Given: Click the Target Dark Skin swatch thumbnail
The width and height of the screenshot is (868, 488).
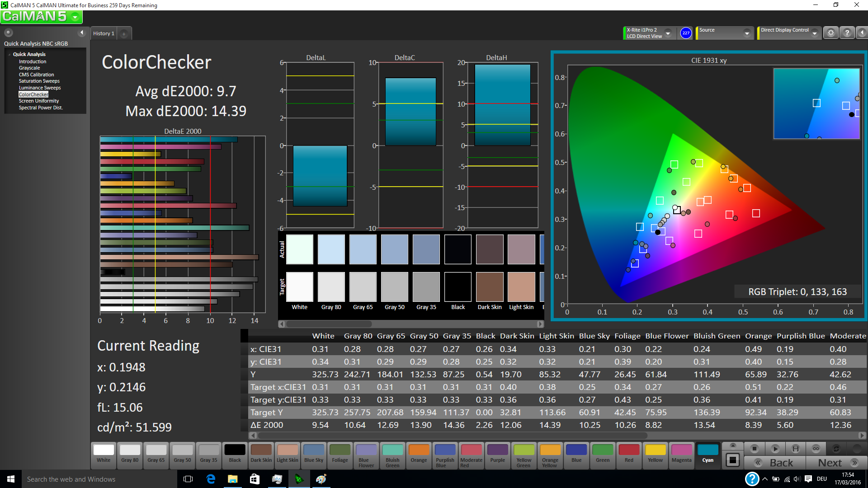Looking at the screenshot, I should [490, 286].
